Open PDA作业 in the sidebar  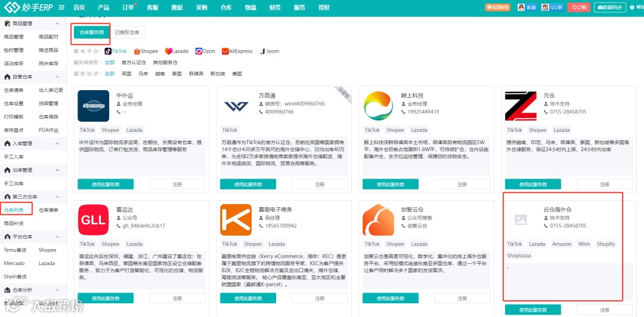49,130
